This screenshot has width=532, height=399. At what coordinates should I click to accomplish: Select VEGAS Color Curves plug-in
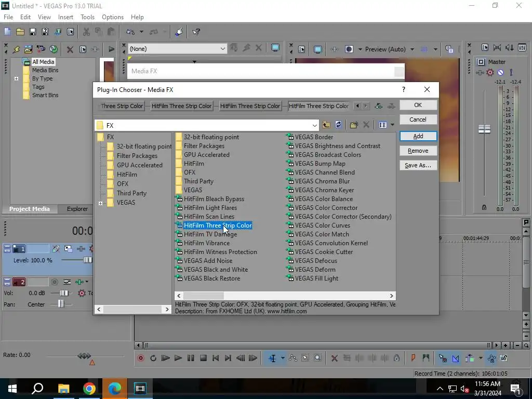click(322, 225)
